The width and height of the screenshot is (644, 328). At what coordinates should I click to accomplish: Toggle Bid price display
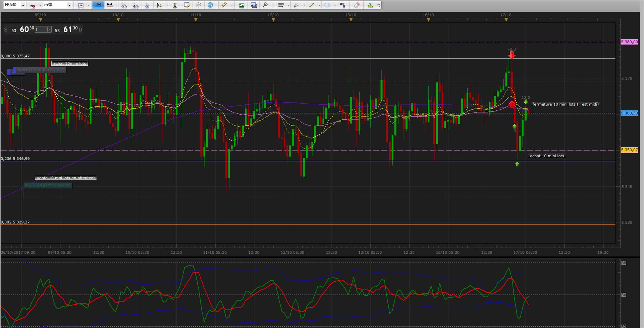click(x=98, y=5)
